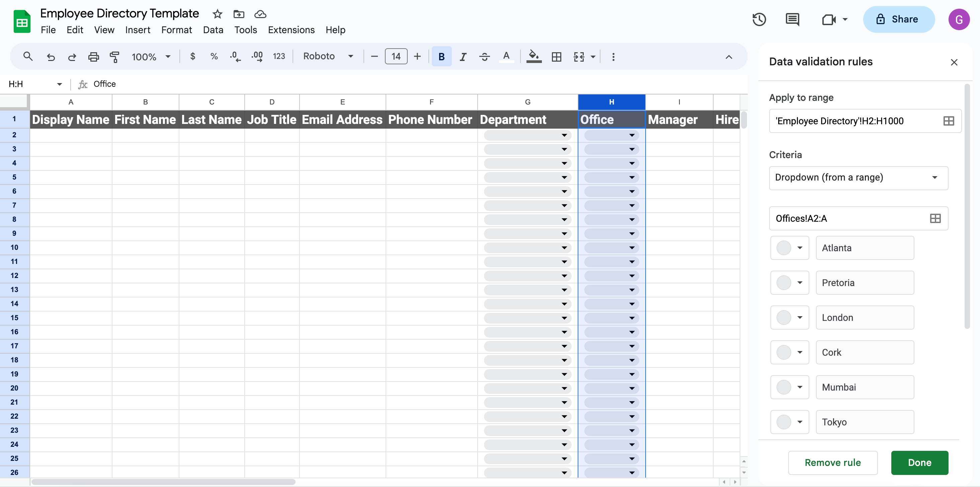Increase decimal places for selection

pyautogui.click(x=257, y=56)
